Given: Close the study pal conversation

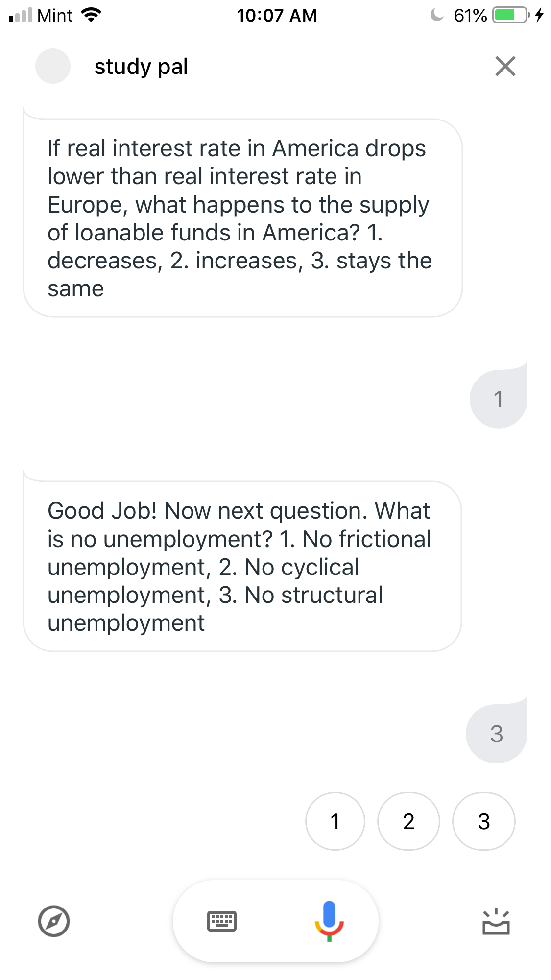Looking at the screenshot, I should [505, 66].
